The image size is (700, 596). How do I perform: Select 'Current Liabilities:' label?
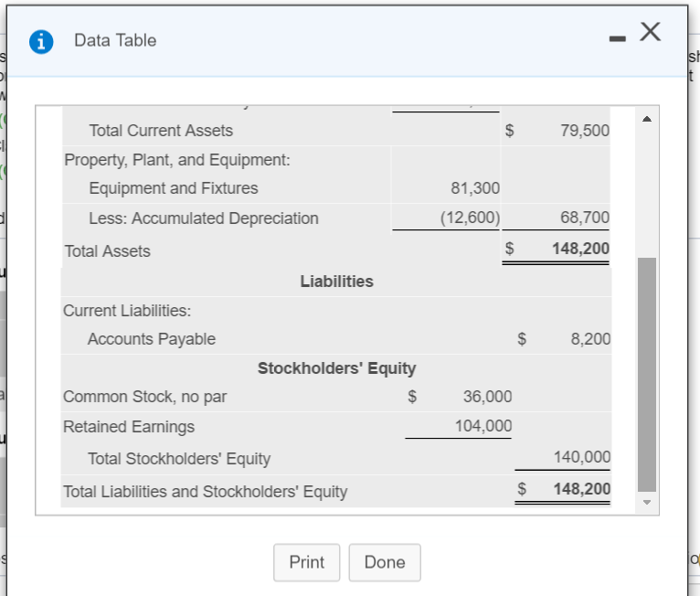pos(127,311)
